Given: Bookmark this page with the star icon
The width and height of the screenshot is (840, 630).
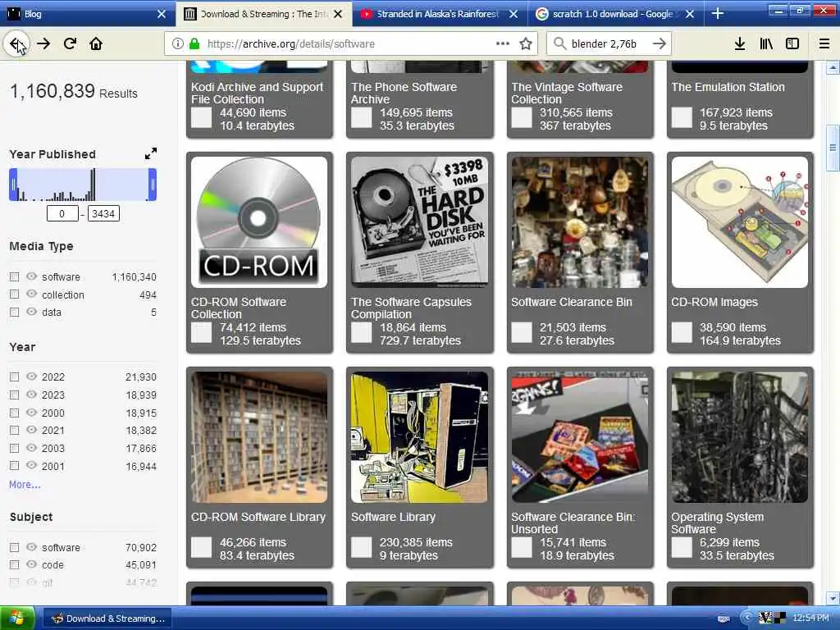Looking at the screenshot, I should point(526,44).
